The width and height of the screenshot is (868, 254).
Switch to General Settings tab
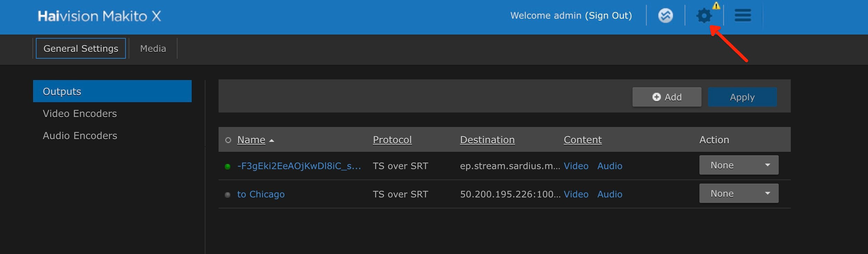pyautogui.click(x=81, y=48)
